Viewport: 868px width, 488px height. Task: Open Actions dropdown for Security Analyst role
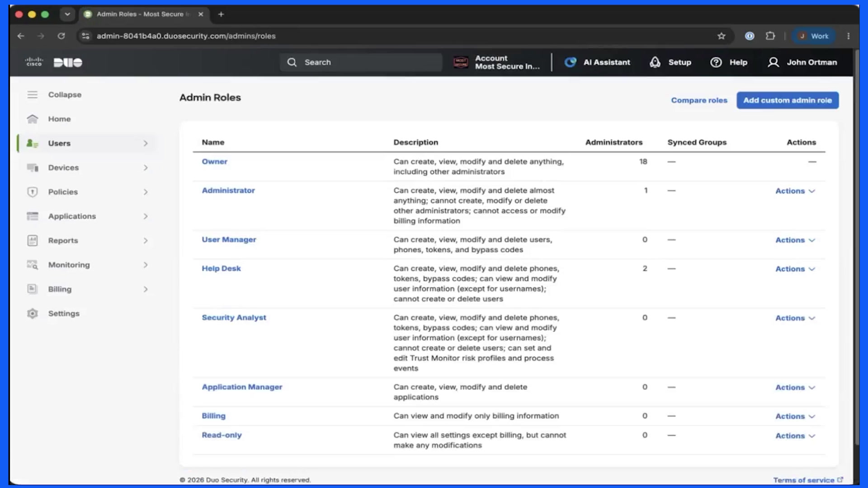795,318
